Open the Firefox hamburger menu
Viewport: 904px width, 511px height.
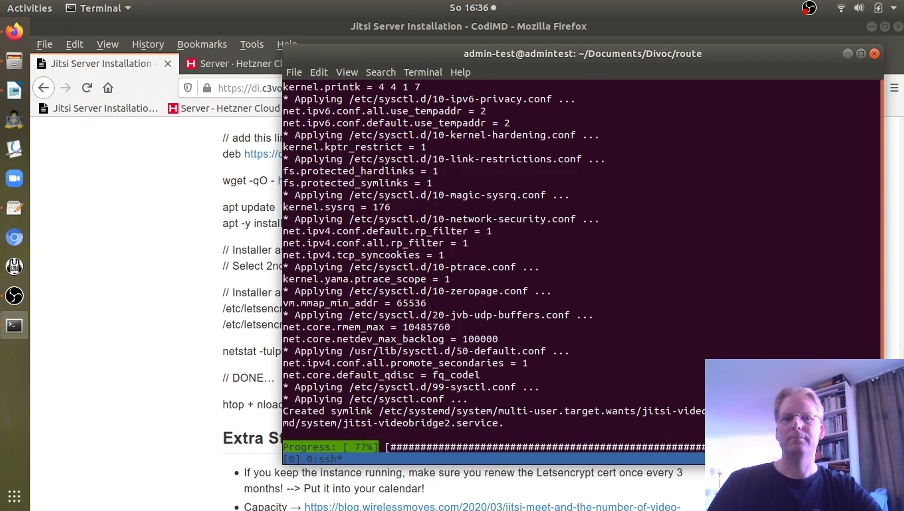point(894,88)
